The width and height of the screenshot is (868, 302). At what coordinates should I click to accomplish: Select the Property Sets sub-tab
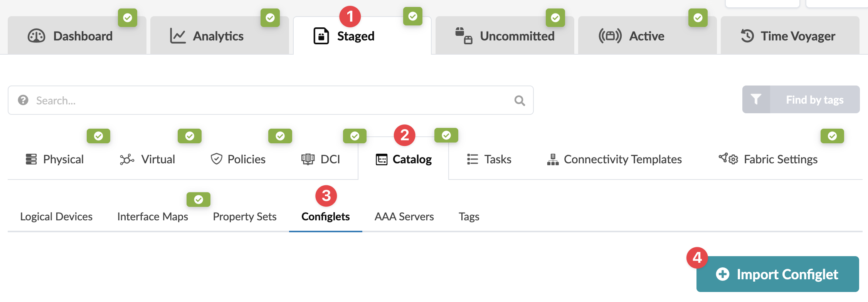(x=245, y=216)
